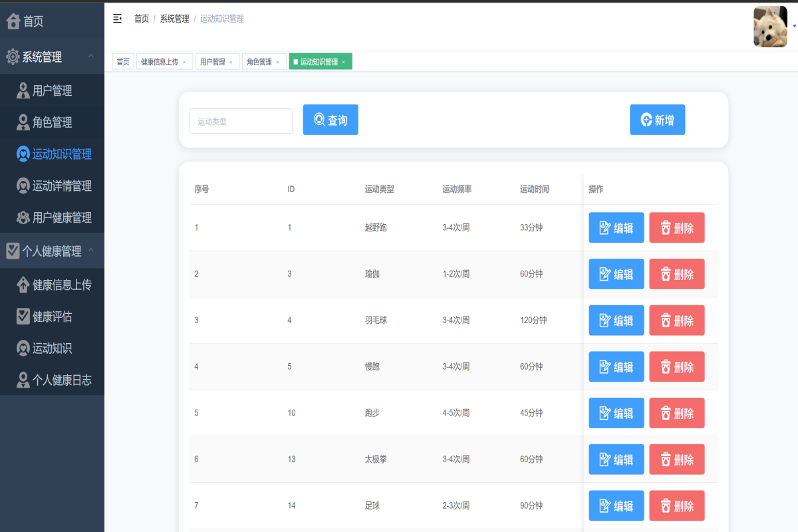The height and width of the screenshot is (532, 798).
Task: Click the home icon beside 首页
Action: click(x=13, y=21)
